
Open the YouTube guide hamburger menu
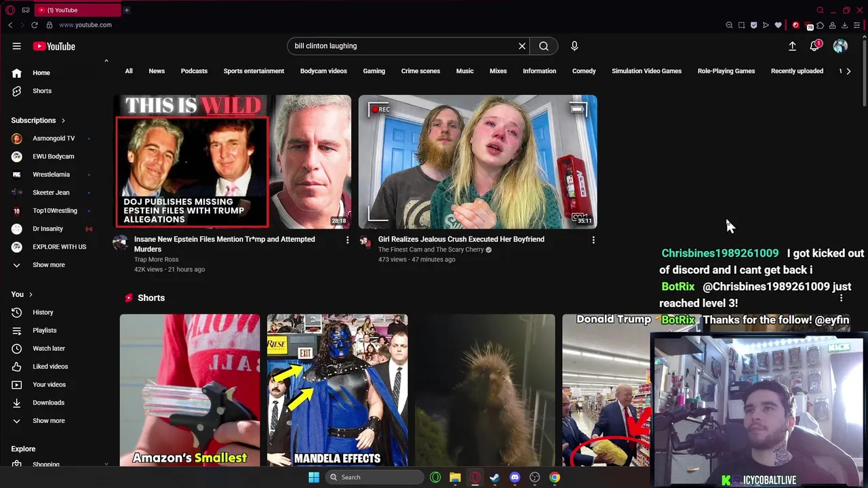click(x=16, y=46)
